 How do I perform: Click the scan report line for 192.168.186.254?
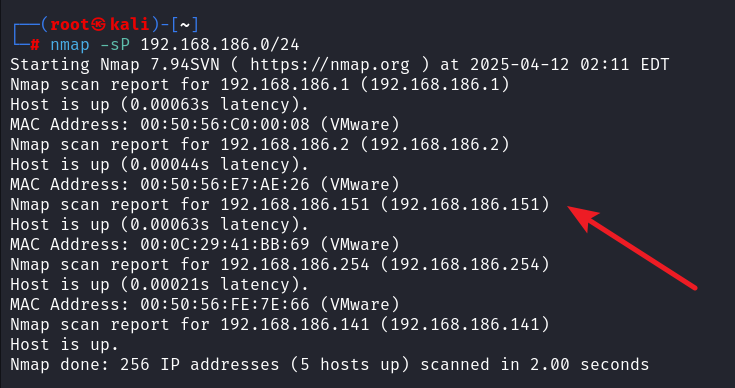pyautogui.click(x=279, y=265)
